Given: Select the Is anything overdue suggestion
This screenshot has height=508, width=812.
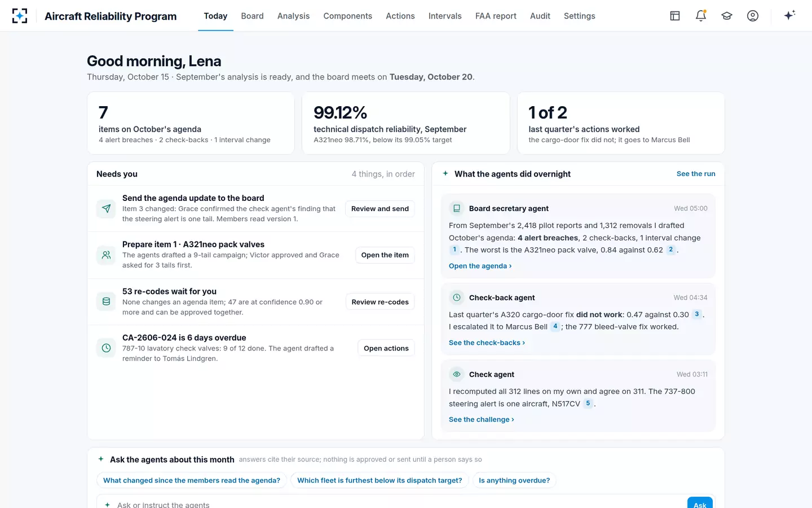Looking at the screenshot, I should pyautogui.click(x=514, y=480).
